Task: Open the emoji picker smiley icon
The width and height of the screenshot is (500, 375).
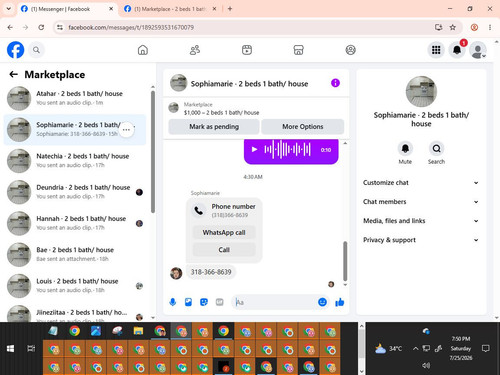Action: pos(322,302)
